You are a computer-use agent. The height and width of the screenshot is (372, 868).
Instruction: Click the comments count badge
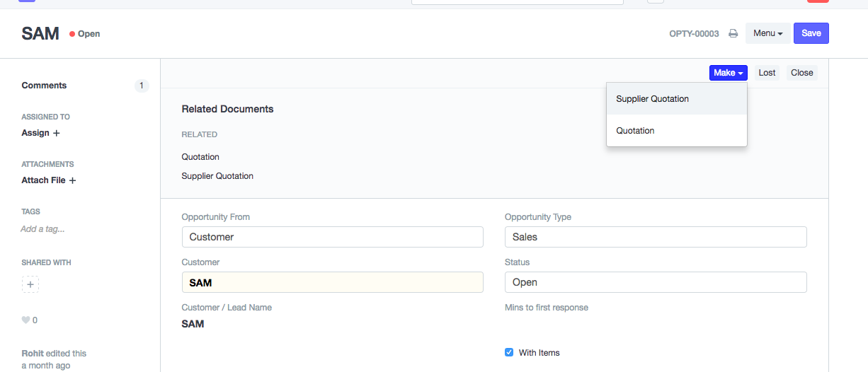[141, 86]
